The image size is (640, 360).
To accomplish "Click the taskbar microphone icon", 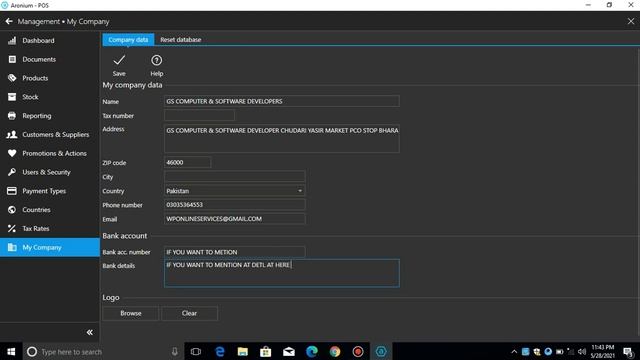I will [x=175, y=351].
